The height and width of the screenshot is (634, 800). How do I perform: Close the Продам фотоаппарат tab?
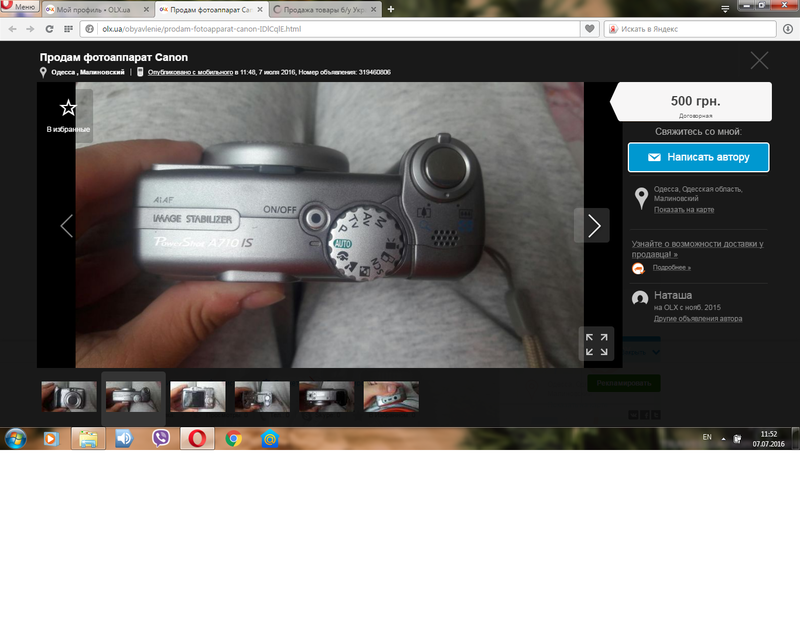[x=260, y=10]
